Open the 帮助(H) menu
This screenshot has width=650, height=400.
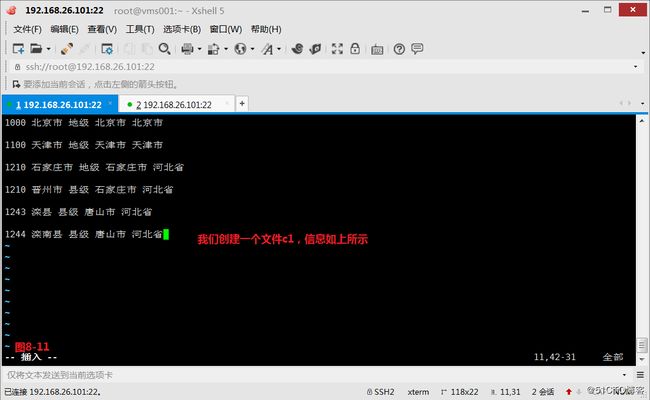click(x=266, y=29)
